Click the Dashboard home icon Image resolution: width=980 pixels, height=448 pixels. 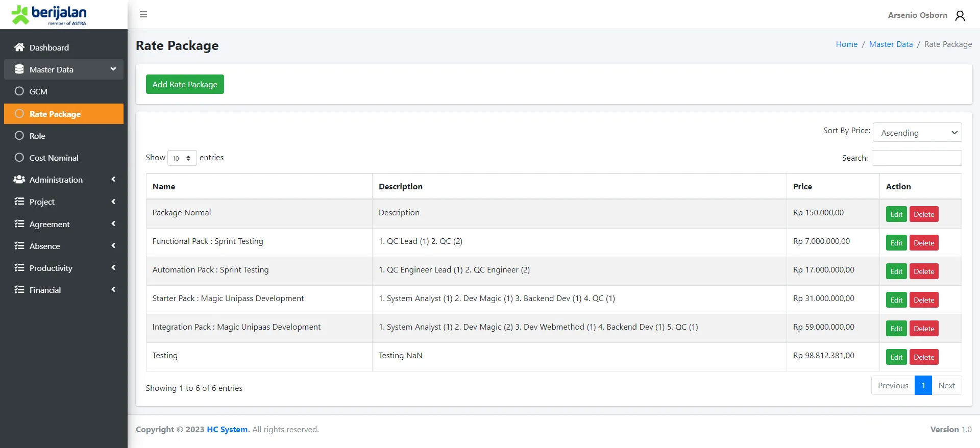19,47
